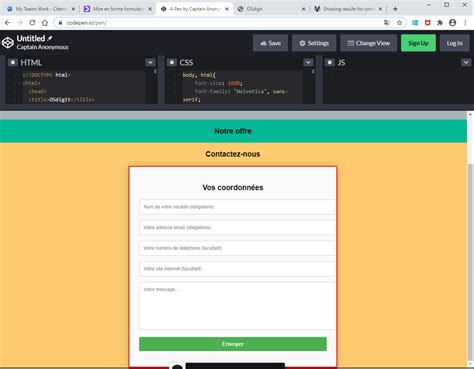Click the Vos coordonnées heading

[233, 187]
